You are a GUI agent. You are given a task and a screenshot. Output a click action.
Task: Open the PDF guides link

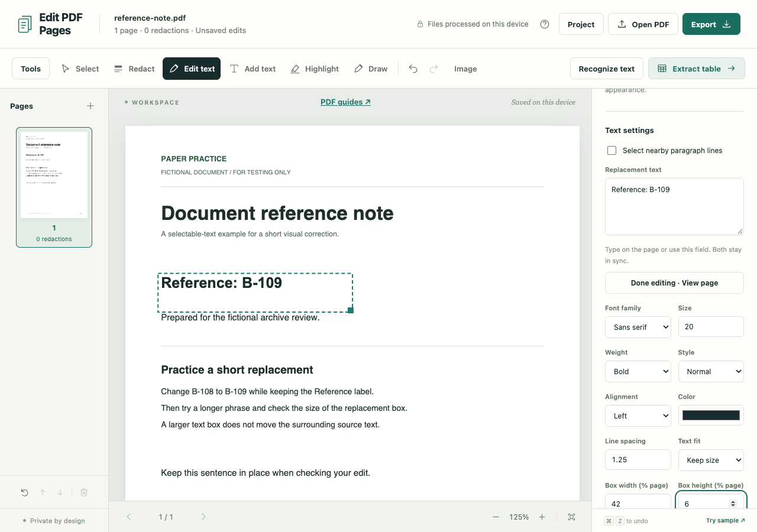(x=345, y=102)
